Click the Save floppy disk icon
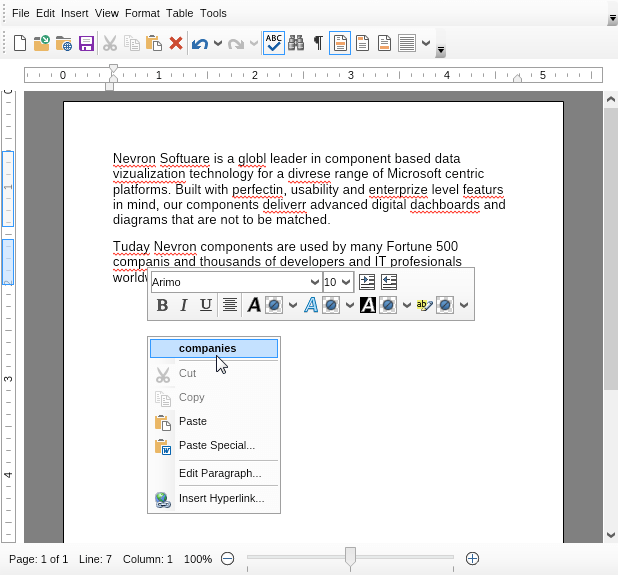The height and width of the screenshot is (575, 618). pos(86,43)
